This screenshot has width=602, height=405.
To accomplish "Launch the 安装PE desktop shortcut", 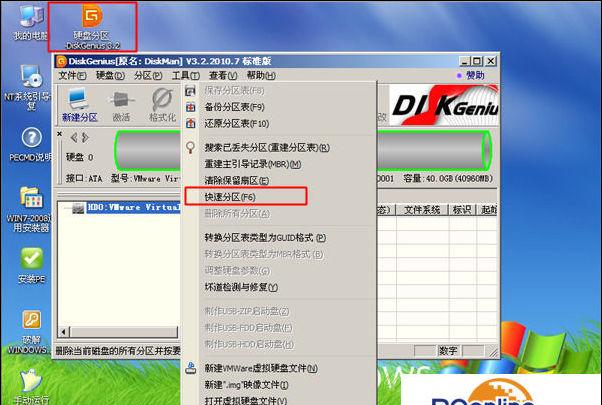I will pos(31,266).
